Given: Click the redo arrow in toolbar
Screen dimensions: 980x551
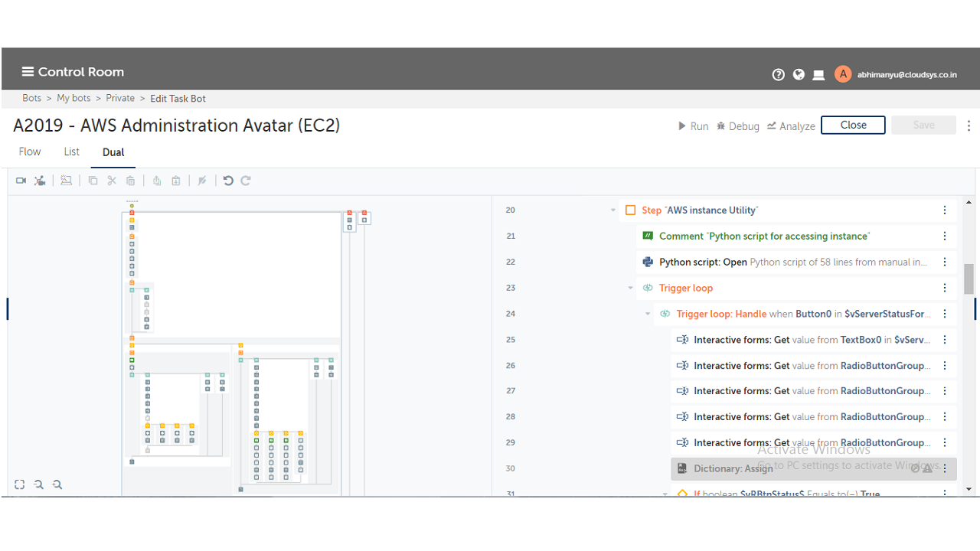Looking at the screenshot, I should [246, 181].
